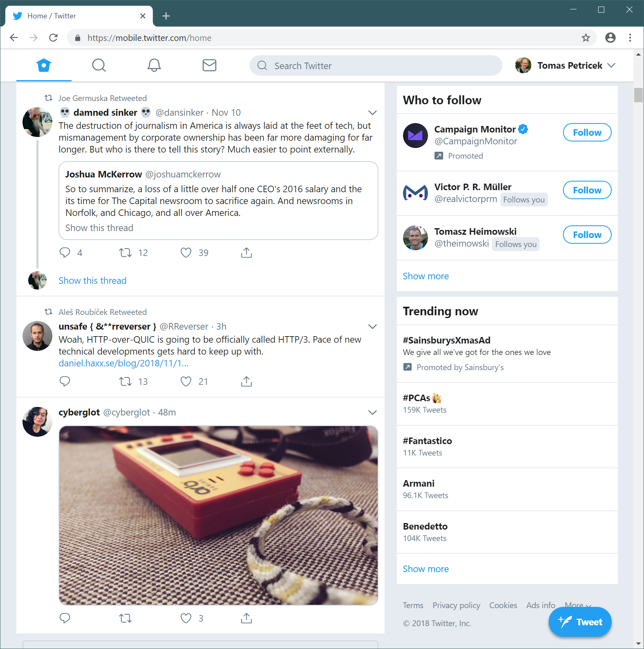644x649 pixels.
Task: Open the caret menu on the HTTP/3 tweet
Action: pos(372,326)
